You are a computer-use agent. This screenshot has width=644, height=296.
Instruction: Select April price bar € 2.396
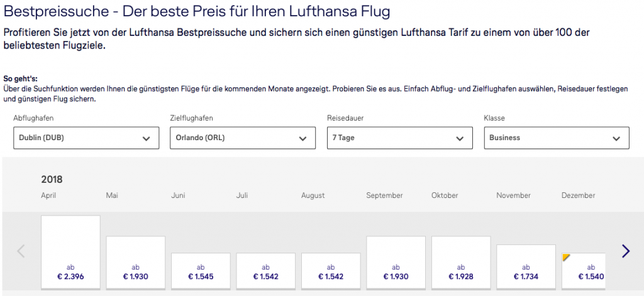(70, 252)
